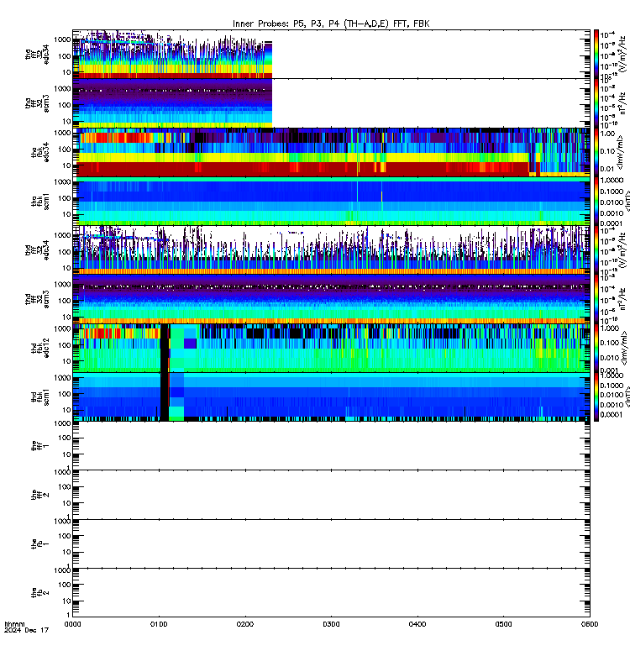630x672 pixels.
Task: Click the 0500 time axis label
Action: point(503,624)
